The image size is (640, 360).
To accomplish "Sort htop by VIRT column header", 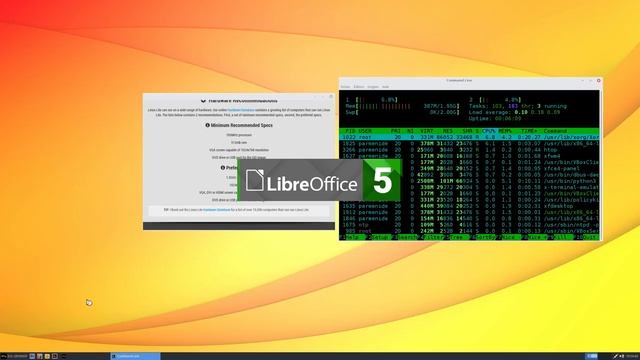I will pyautogui.click(x=427, y=131).
